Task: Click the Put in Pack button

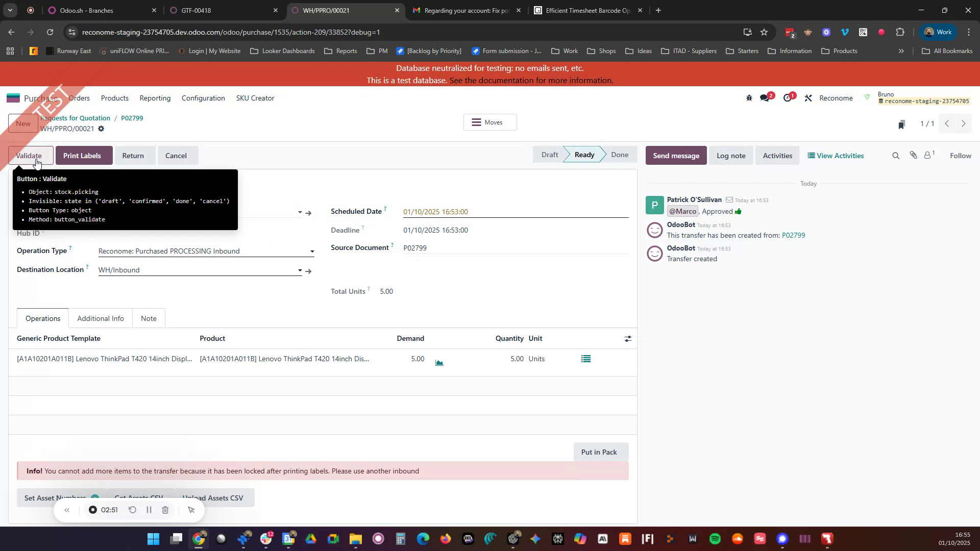Action: pyautogui.click(x=600, y=452)
